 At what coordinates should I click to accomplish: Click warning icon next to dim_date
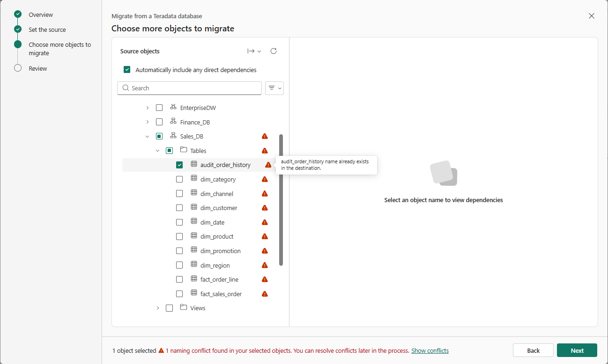click(265, 222)
